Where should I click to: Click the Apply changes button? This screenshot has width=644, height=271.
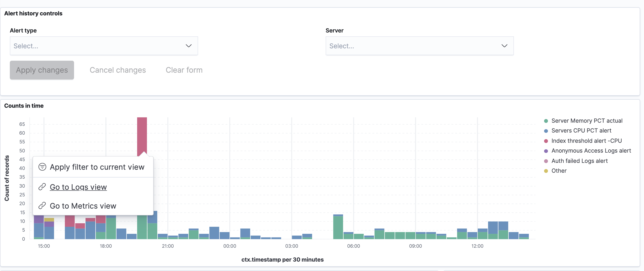pos(42,70)
